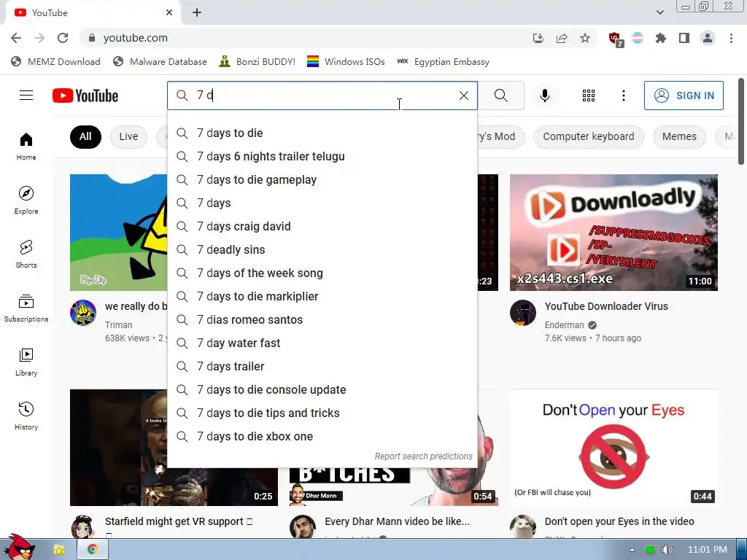Open Malware Database bookmark
Viewport: 747px width, 560px height.
(x=160, y=61)
